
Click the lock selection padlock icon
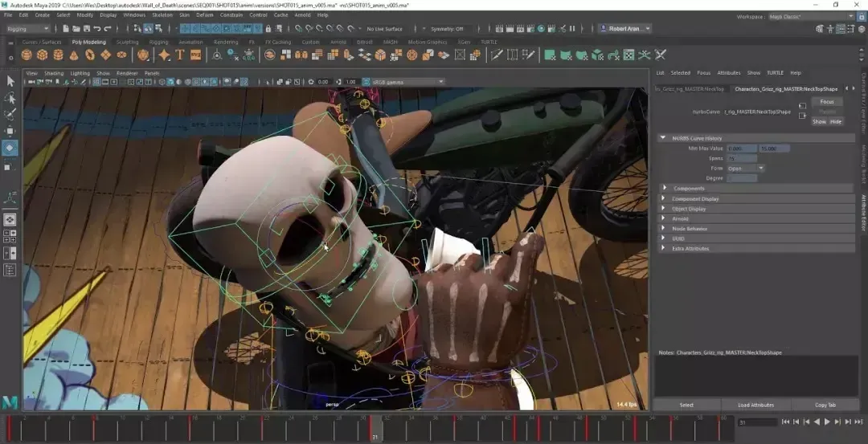click(x=268, y=29)
